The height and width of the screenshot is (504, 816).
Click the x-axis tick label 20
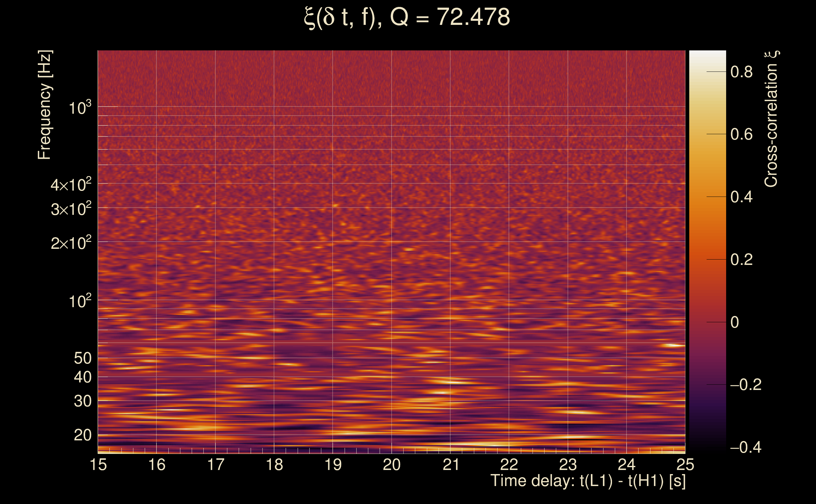392,465
